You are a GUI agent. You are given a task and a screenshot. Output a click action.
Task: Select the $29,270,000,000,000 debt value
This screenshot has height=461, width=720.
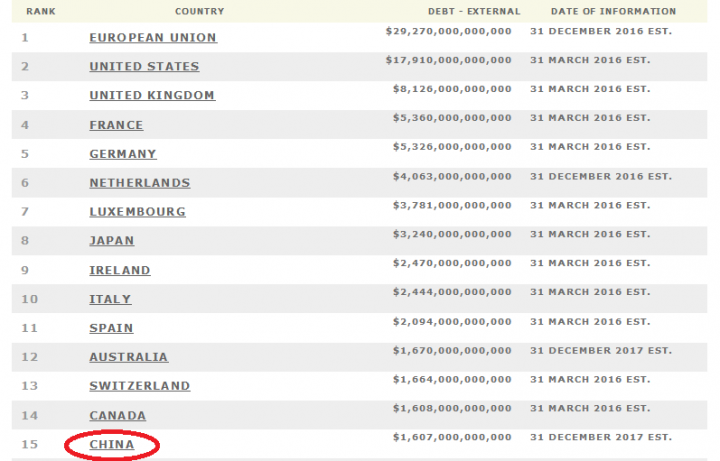coord(449,31)
